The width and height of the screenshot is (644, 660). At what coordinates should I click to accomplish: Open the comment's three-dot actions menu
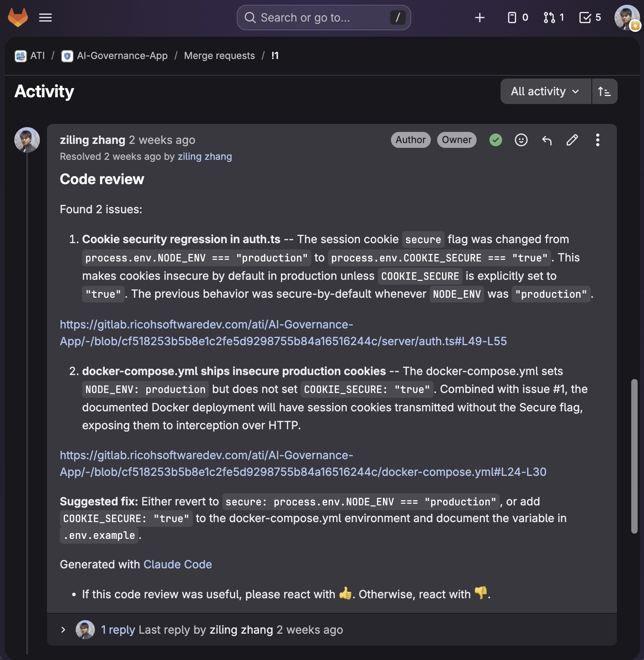[x=597, y=140]
